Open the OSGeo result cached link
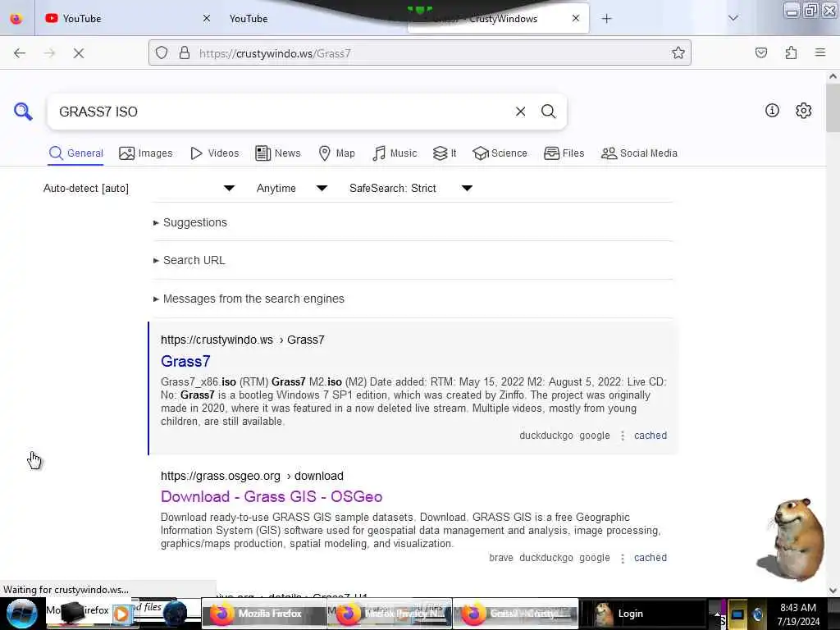Image resolution: width=840 pixels, height=630 pixels. point(651,558)
